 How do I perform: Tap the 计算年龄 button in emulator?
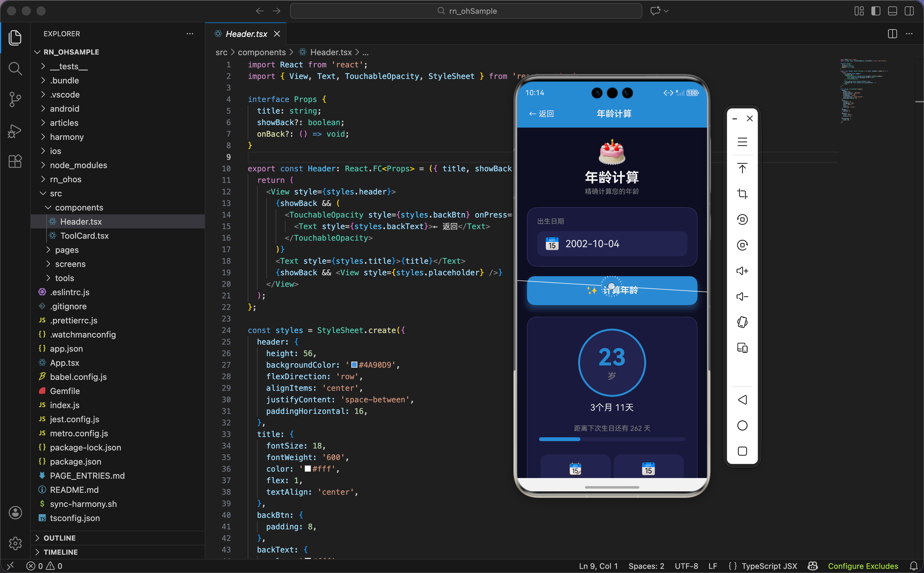(612, 291)
